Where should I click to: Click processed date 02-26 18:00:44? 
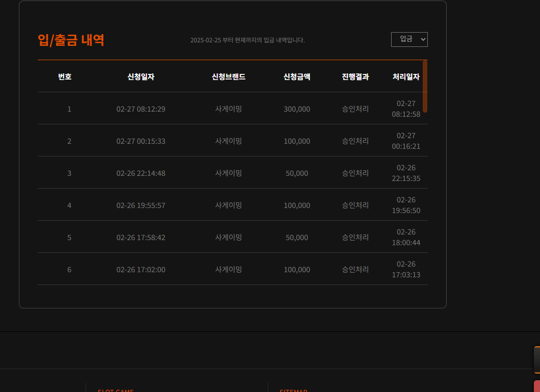(406, 237)
